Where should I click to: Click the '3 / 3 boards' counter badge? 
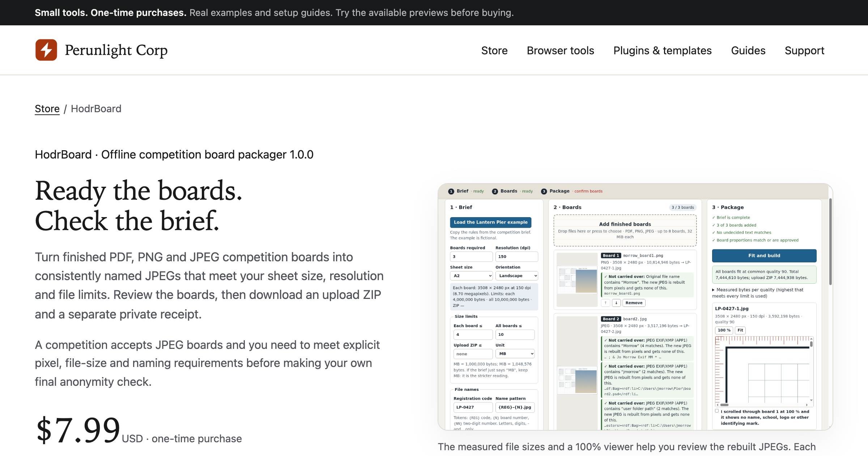click(683, 207)
